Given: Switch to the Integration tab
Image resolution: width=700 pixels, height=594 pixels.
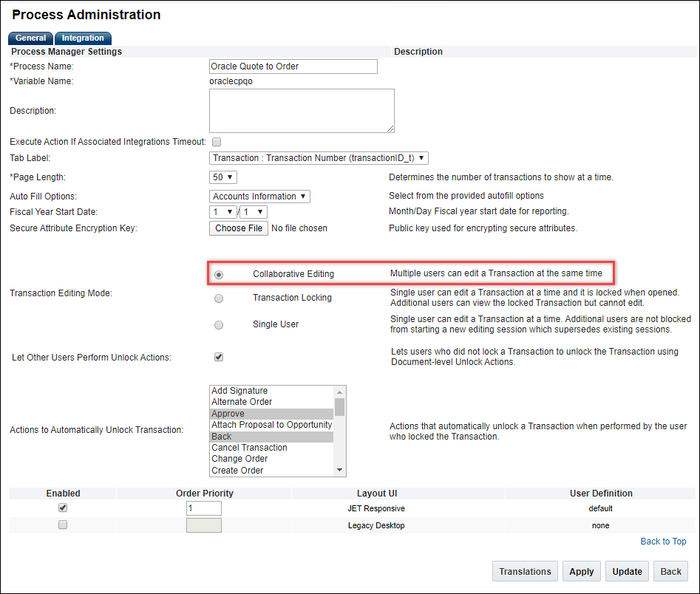Looking at the screenshot, I should click(x=83, y=38).
